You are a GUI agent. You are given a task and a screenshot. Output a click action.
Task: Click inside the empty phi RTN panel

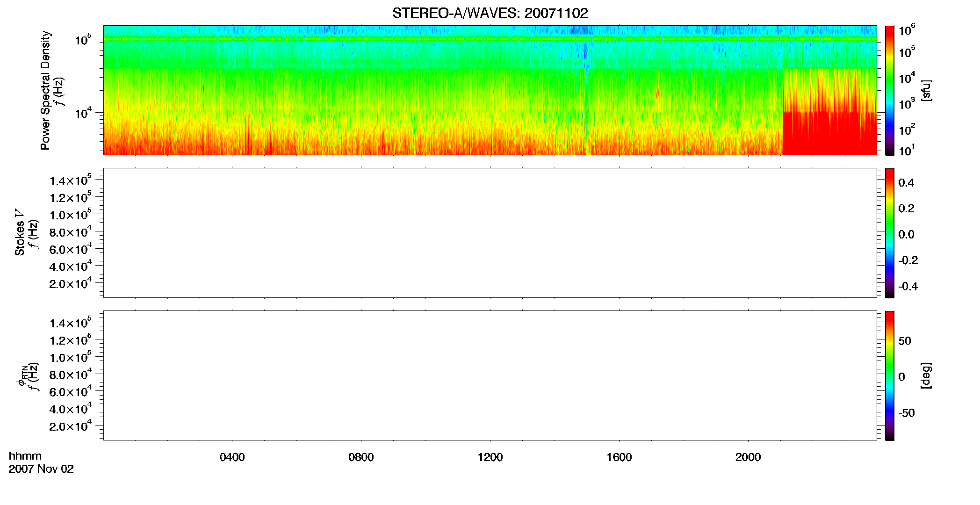coord(490,375)
